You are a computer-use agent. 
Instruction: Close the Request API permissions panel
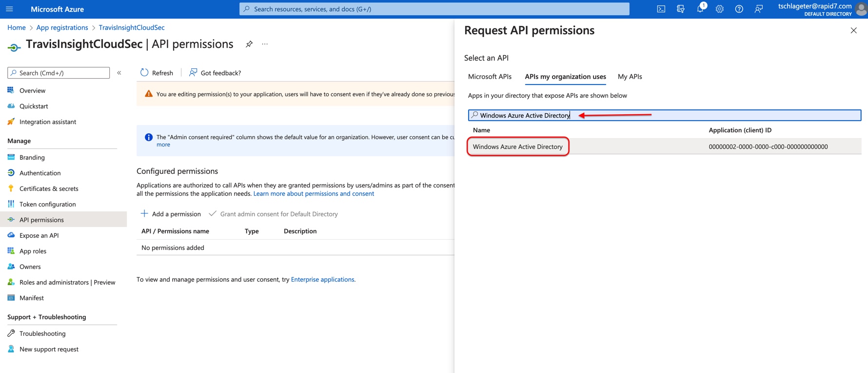[x=853, y=30]
